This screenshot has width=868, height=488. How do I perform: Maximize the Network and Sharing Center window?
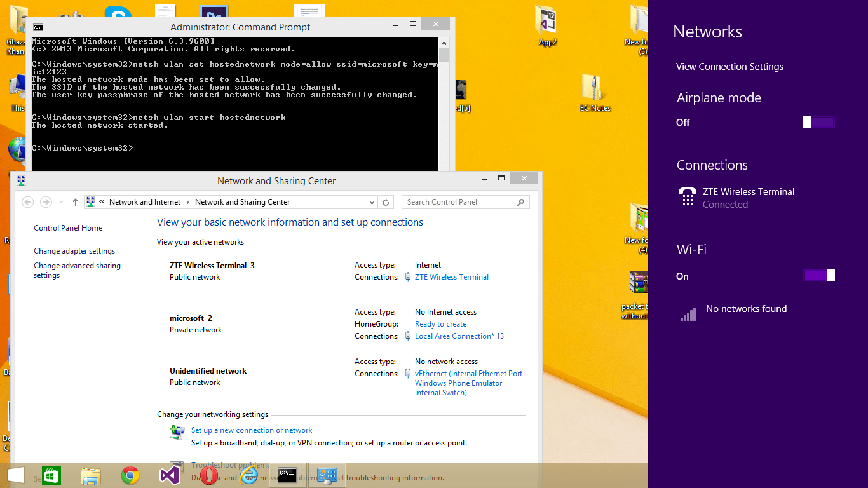pos(501,178)
